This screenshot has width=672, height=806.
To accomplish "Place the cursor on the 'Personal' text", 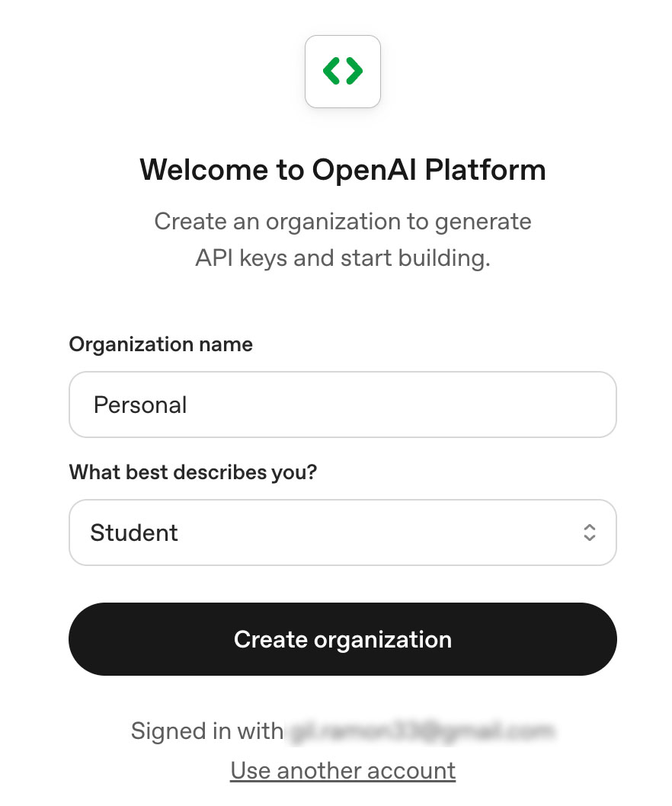I will coord(140,405).
